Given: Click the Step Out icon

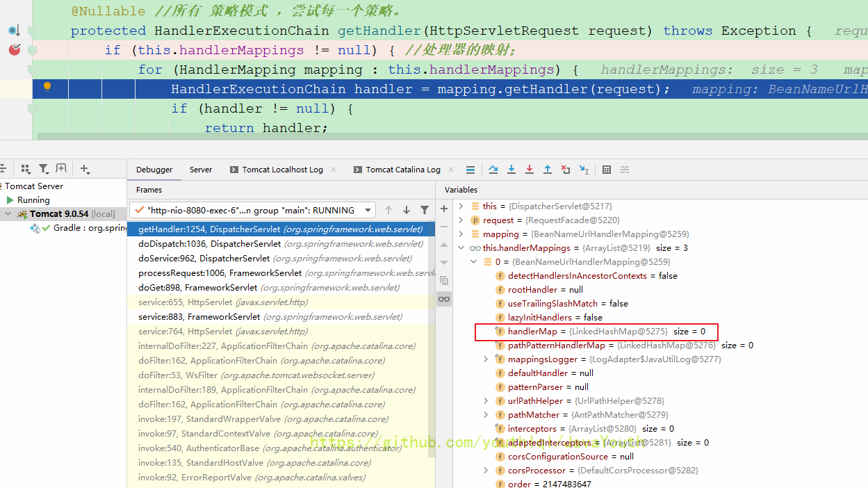Looking at the screenshot, I should (x=548, y=170).
